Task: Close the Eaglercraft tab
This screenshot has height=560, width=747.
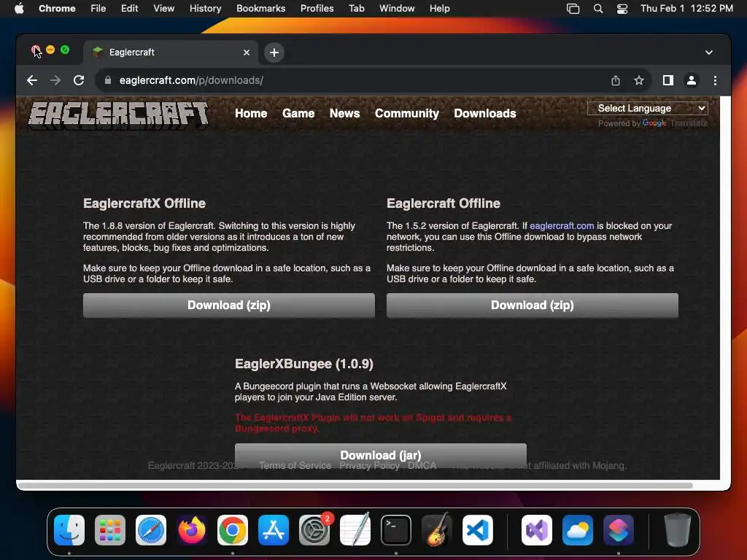Action: click(247, 52)
